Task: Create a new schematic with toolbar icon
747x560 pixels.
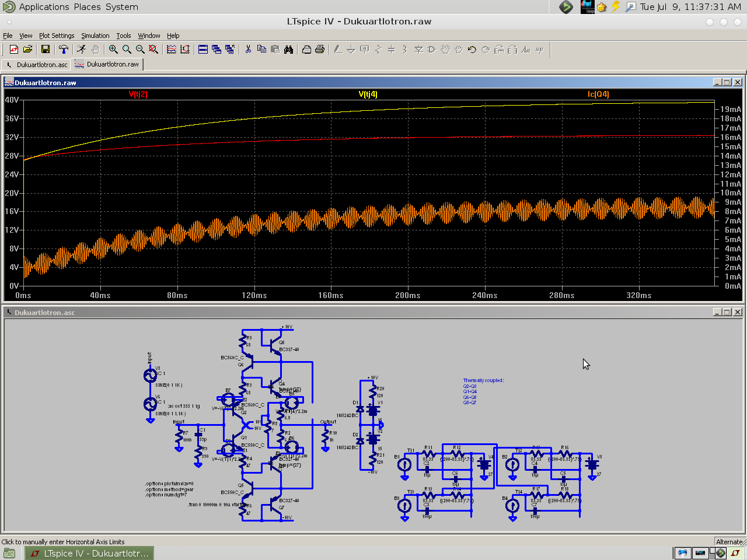Action: pos(14,50)
